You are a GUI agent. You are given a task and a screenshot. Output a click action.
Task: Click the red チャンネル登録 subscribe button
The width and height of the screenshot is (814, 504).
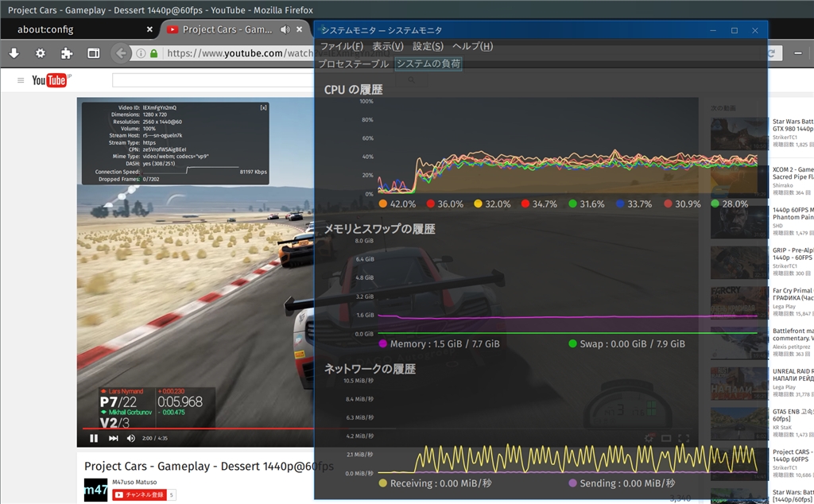point(138,494)
